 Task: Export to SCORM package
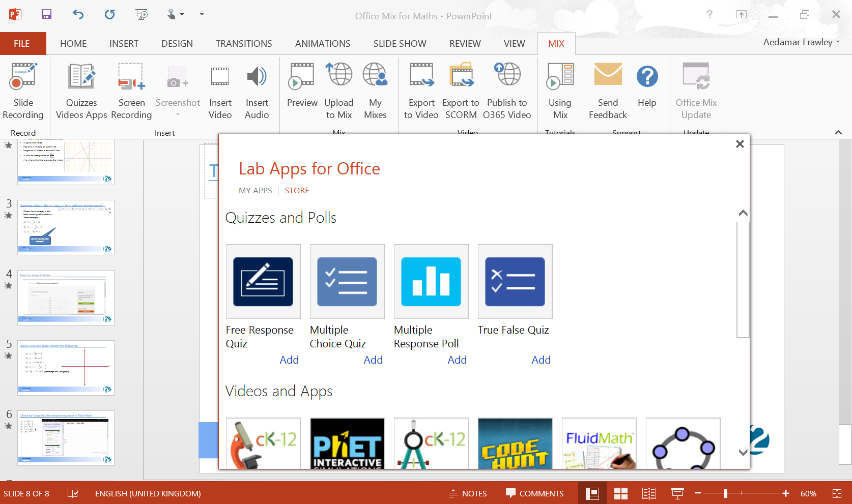tap(461, 91)
